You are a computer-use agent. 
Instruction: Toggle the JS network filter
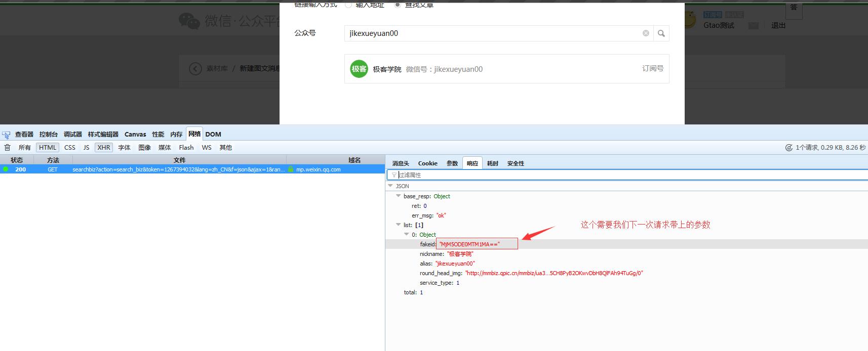click(86, 148)
